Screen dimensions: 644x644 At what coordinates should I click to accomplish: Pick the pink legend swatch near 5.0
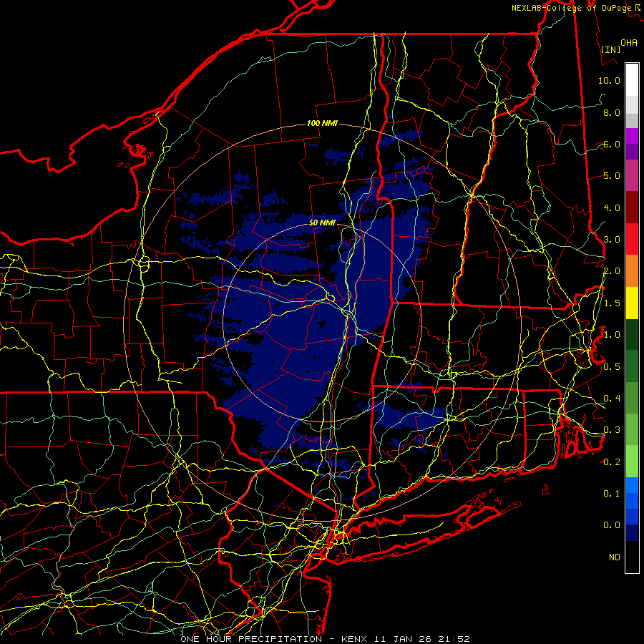pyautogui.click(x=632, y=176)
